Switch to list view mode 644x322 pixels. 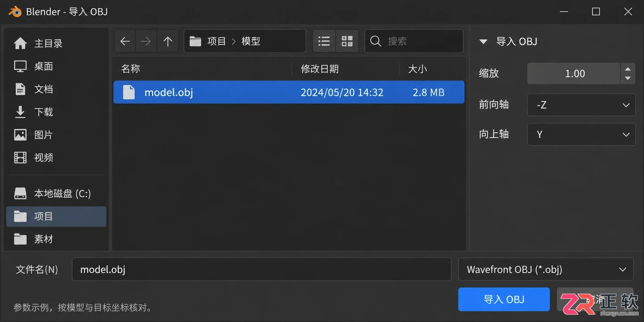click(324, 42)
